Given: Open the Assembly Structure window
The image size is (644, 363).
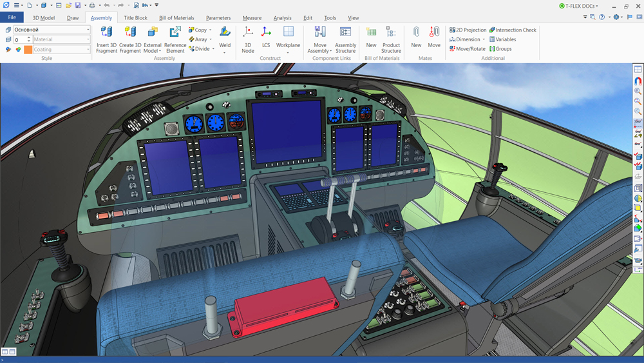Looking at the screenshot, I should pos(345,32).
